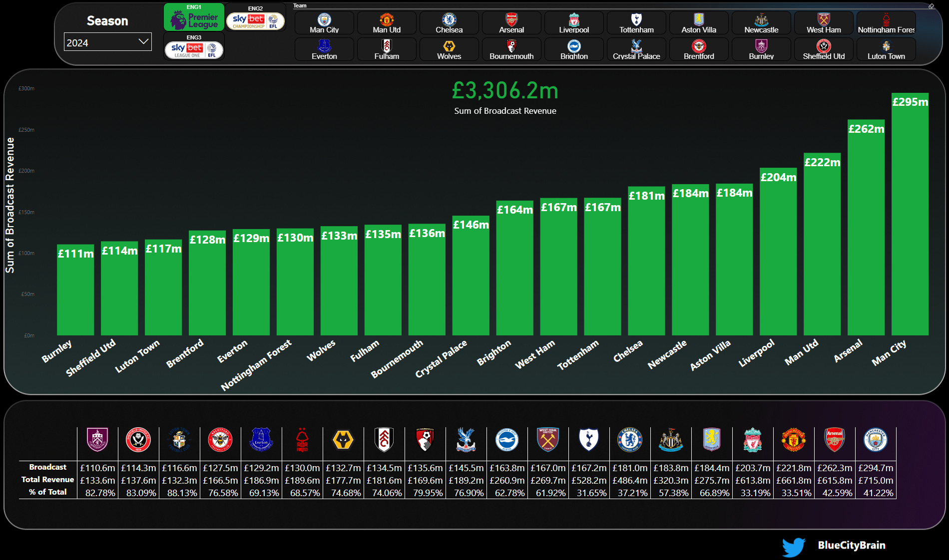Click Man City's £715.0m total revenue cell

(x=876, y=480)
